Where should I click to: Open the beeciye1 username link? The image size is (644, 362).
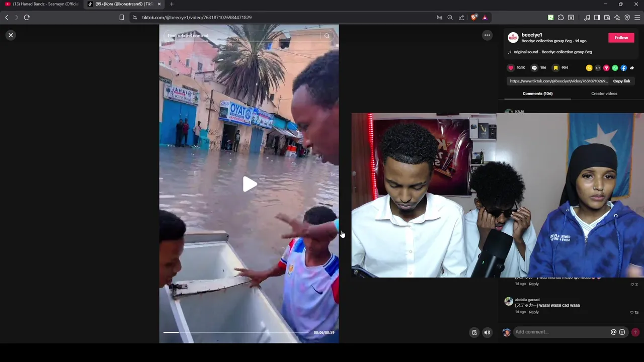tap(532, 35)
